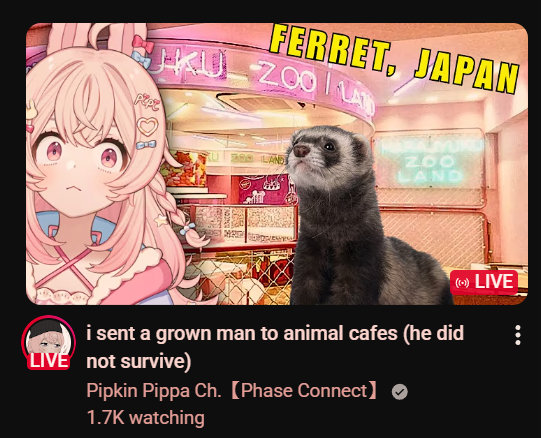Open the video titled 'i sent a grown man'
The image size is (541, 438).
275,333
